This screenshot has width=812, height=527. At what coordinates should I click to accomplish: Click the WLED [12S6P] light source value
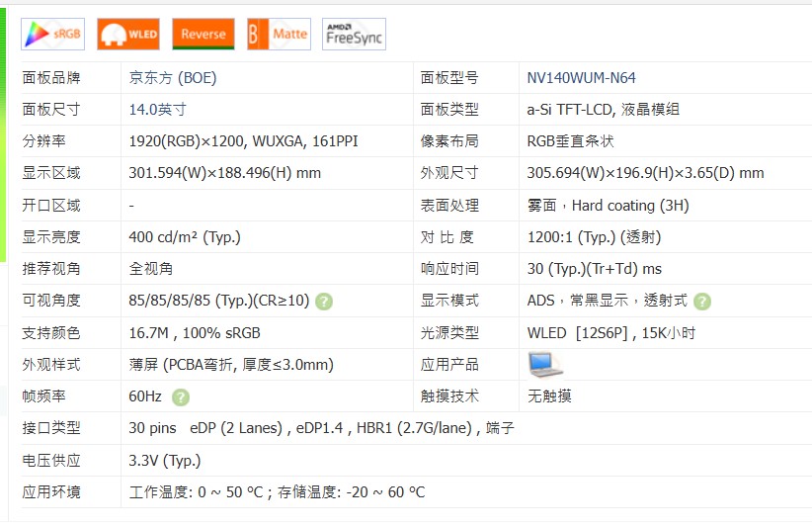pyautogui.click(x=611, y=333)
